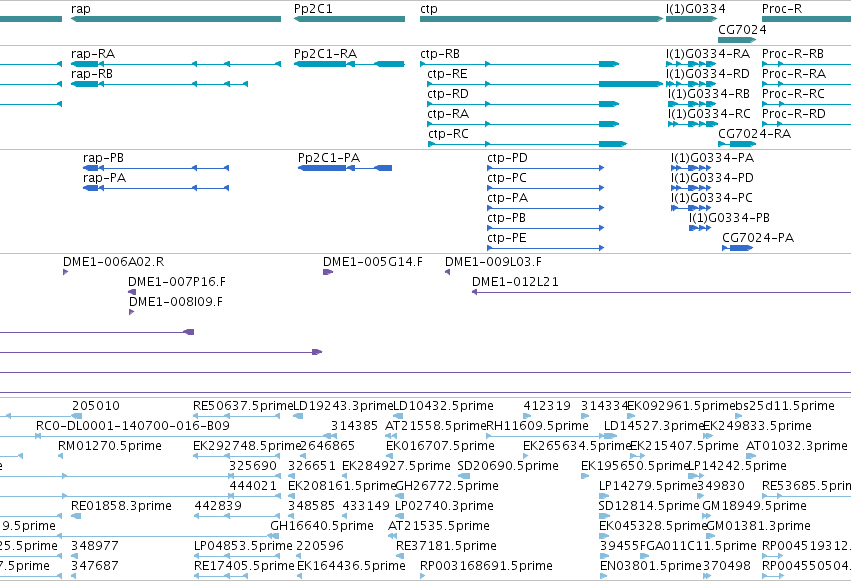This screenshot has height=581, width=851.
Task: Select protein l(1)G0334-PA label
Action: click(x=712, y=158)
